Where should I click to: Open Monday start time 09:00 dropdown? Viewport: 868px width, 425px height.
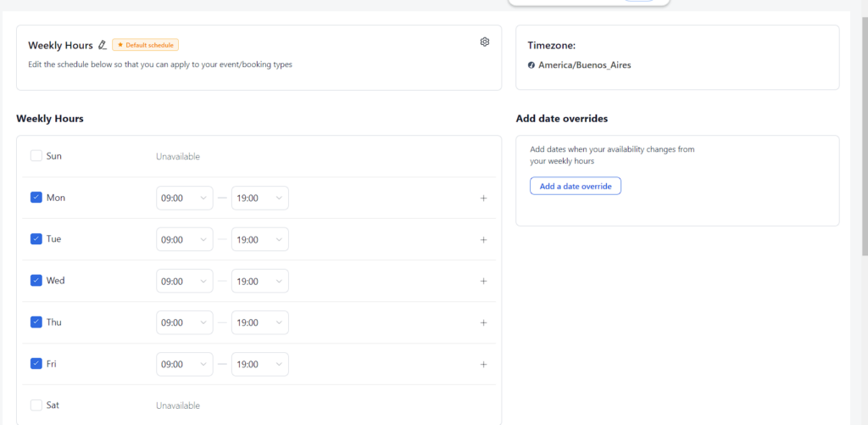(x=184, y=199)
